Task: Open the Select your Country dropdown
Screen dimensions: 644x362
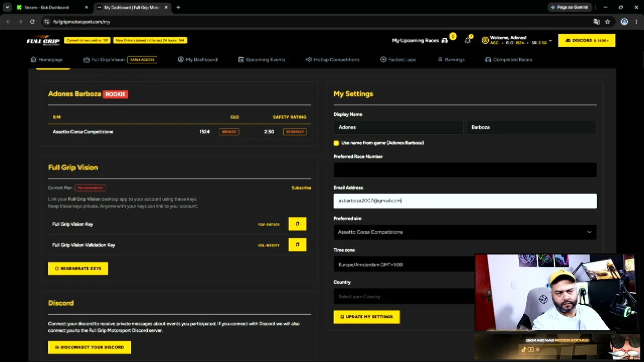Action: (x=404, y=297)
